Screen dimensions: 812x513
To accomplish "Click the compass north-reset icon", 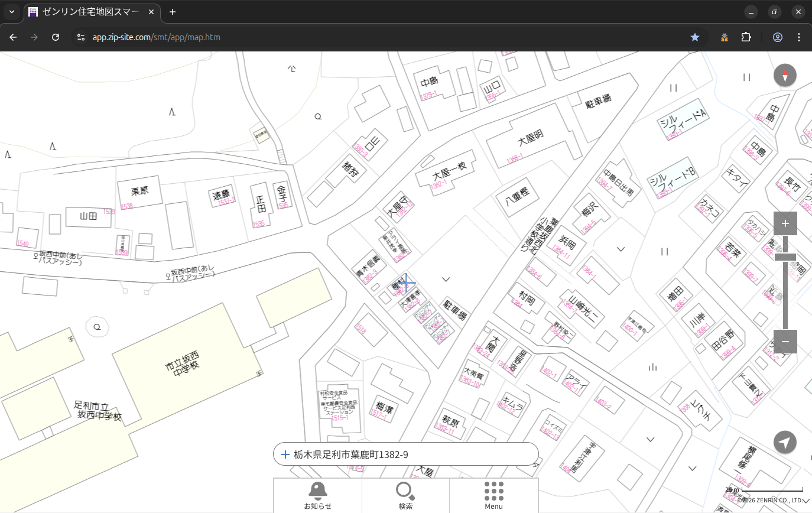I will pyautogui.click(x=785, y=76).
